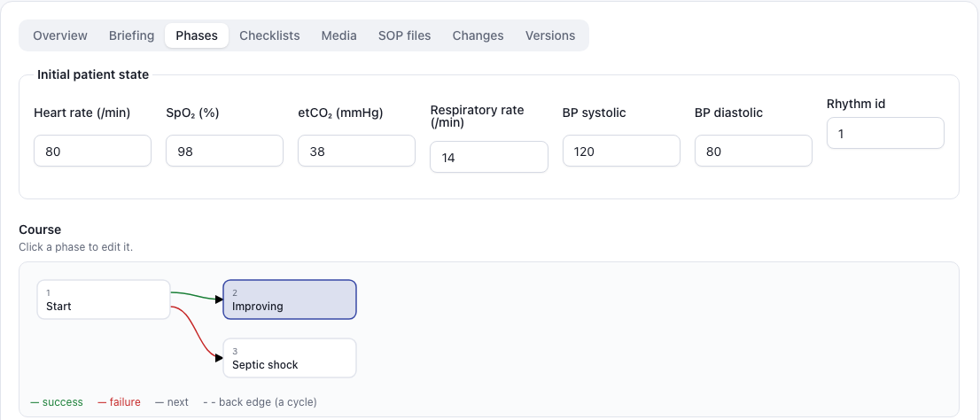View the Changes tab
The width and height of the screenshot is (980, 420).
tap(478, 35)
